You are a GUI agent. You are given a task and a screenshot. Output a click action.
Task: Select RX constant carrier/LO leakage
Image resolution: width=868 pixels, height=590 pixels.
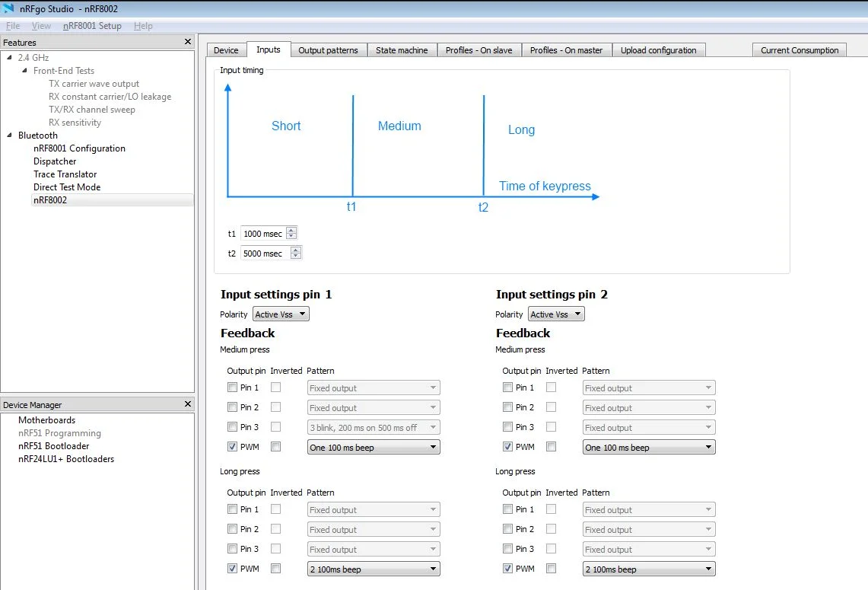click(110, 97)
